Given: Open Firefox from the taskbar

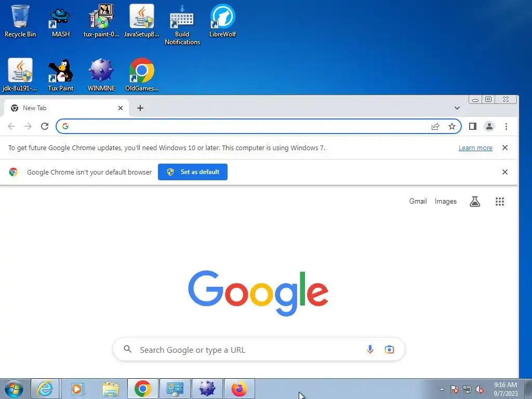Looking at the screenshot, I should click(x=240, y=389).
